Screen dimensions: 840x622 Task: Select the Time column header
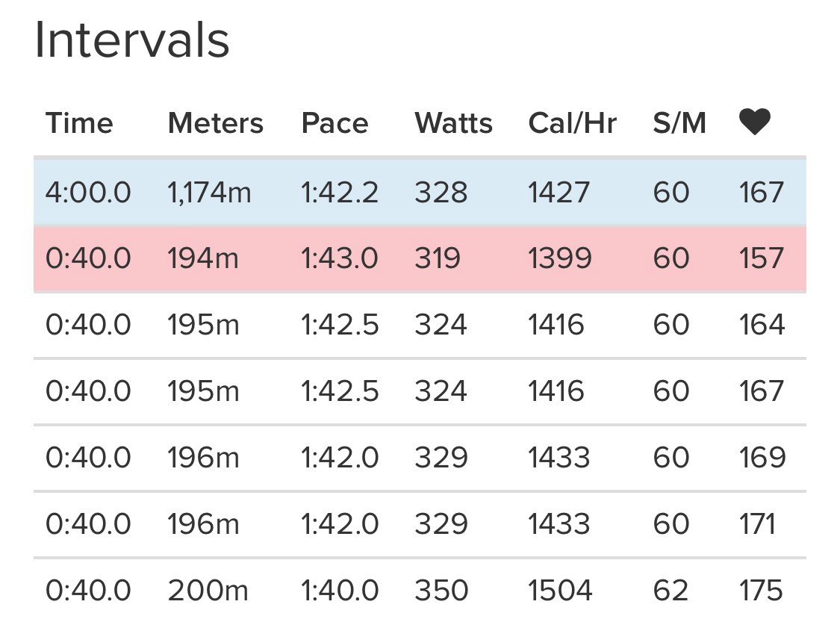pyautogui.click(x=79, y=122)
